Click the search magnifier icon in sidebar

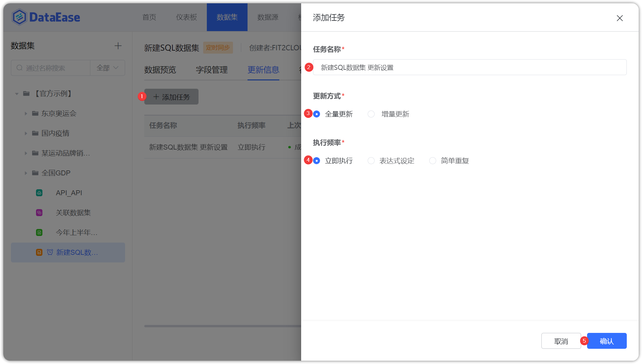click(20, 68)
